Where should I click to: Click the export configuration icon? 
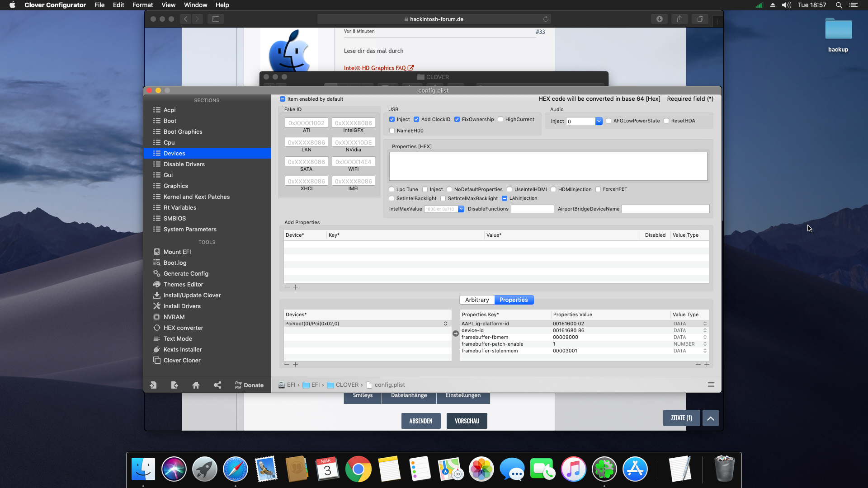(175, 385)
